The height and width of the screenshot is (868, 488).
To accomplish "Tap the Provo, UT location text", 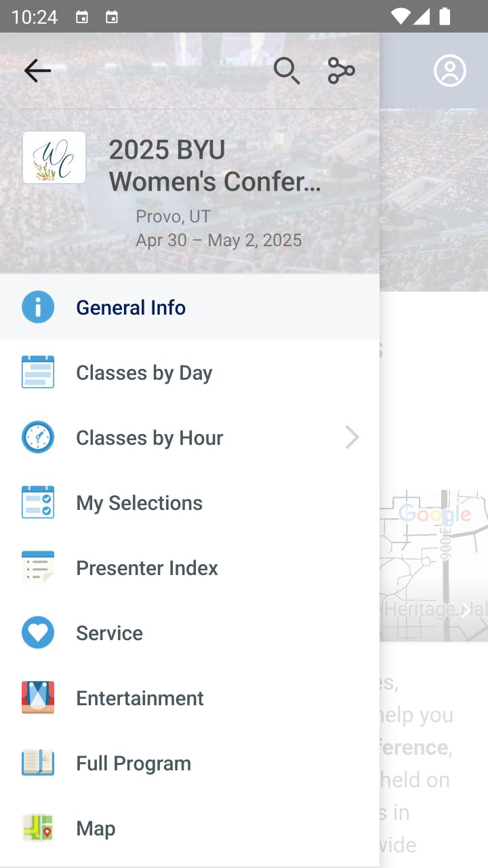I will (x=173, y=217).
